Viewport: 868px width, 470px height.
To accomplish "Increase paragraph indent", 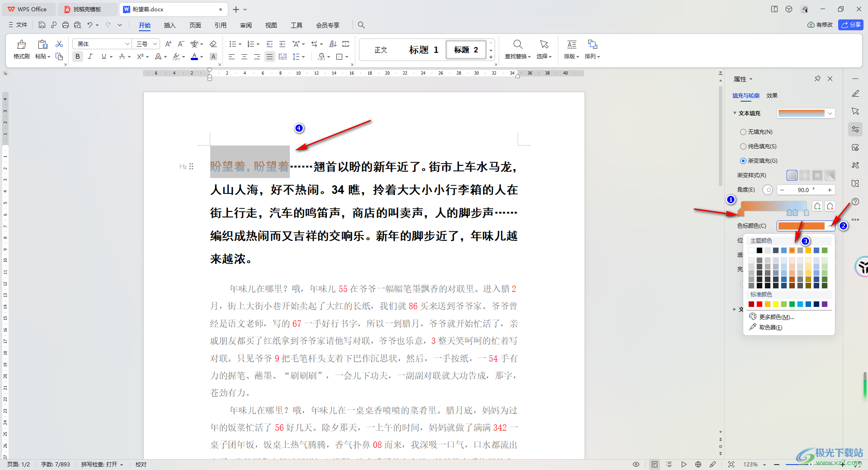I will [x=282, y=44].
